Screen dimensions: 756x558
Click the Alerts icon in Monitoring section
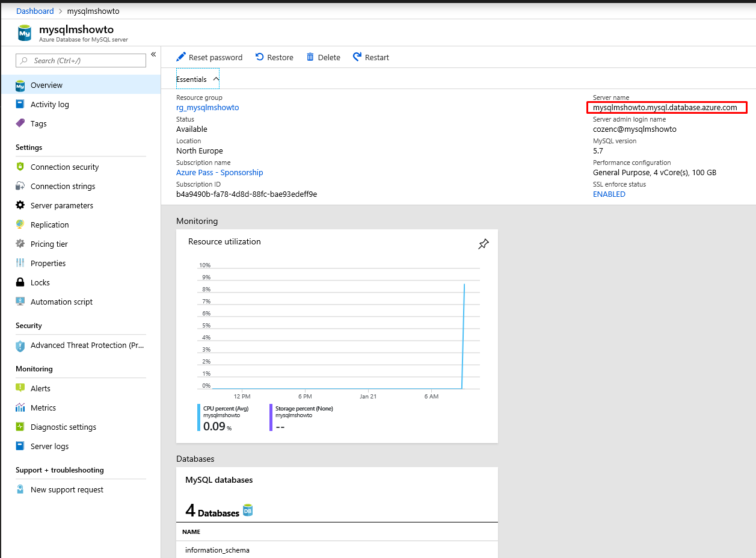(20, 388)
